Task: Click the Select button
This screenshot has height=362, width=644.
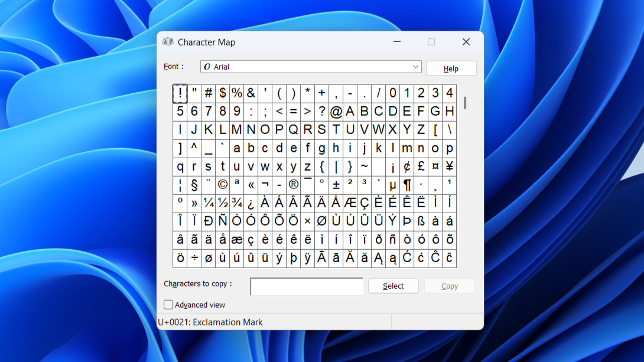Action: coord(393,286)
